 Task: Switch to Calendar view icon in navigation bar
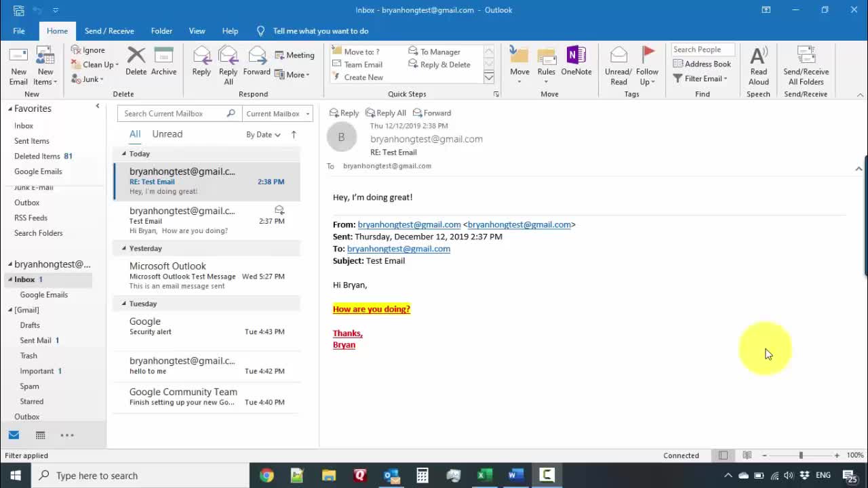click(41, 435)
